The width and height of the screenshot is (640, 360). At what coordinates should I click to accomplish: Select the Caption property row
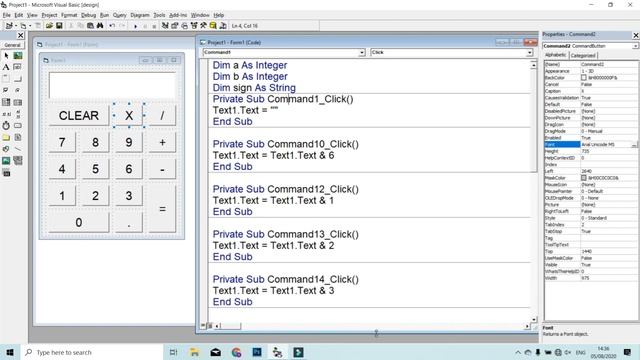(591, 91)
